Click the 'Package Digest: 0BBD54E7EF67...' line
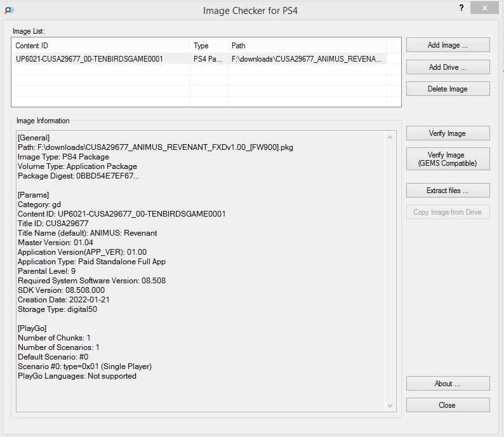The width and height of the screenshot is (504, 437). pos(78,176)
